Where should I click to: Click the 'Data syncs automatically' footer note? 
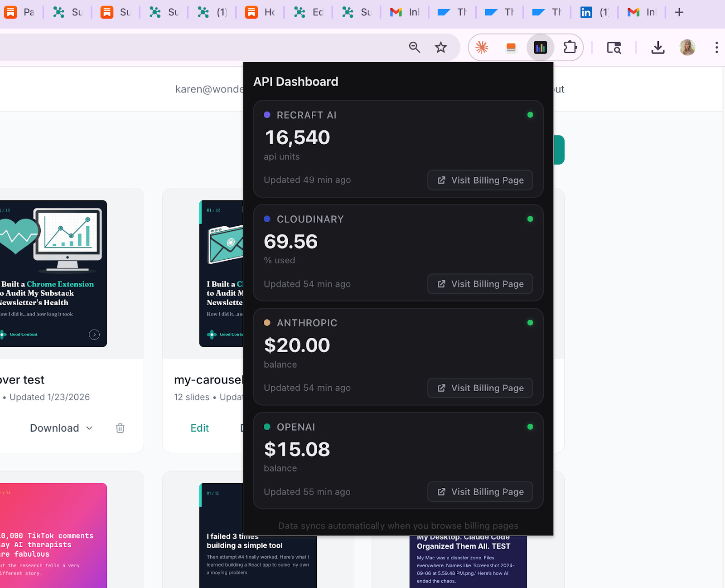(x=398, y=526)
